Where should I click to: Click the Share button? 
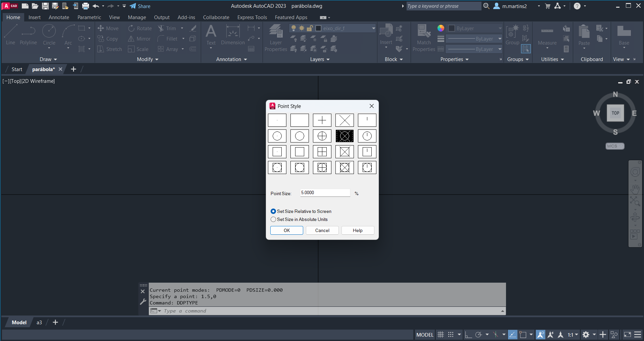[x=140, y=6]
